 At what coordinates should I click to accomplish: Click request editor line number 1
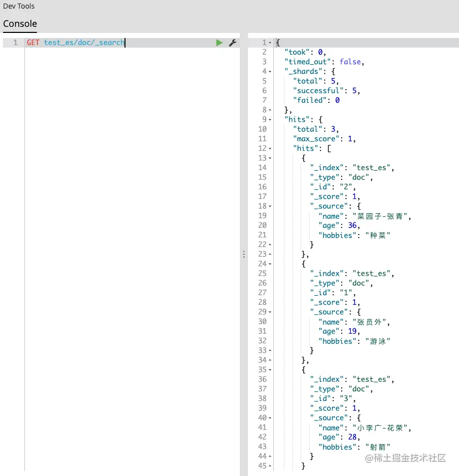point(16,43)
